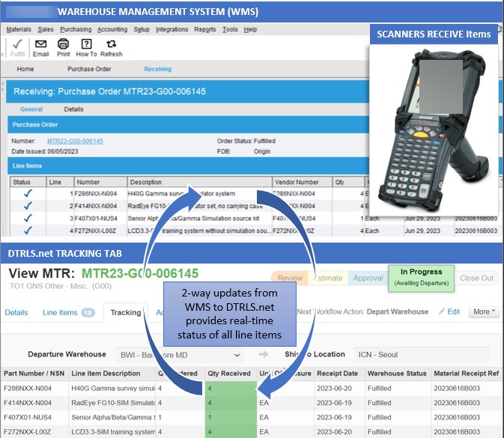
Task: Select the Tracking tab
Action: 126,312
